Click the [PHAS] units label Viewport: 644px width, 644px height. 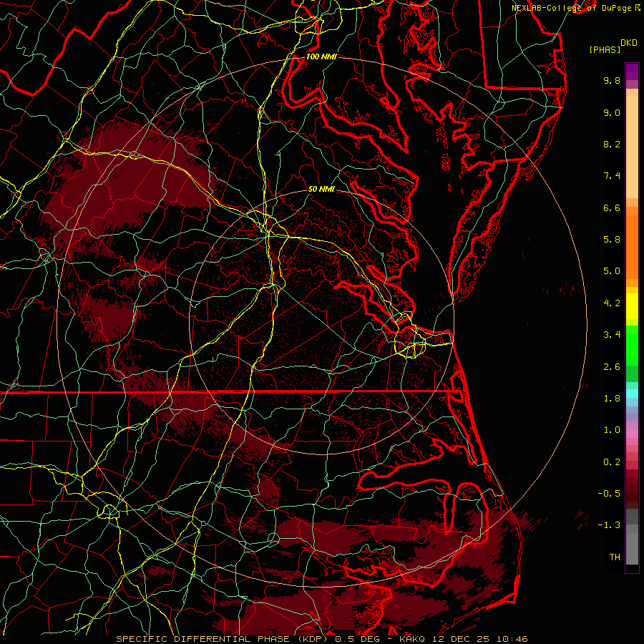605,50
